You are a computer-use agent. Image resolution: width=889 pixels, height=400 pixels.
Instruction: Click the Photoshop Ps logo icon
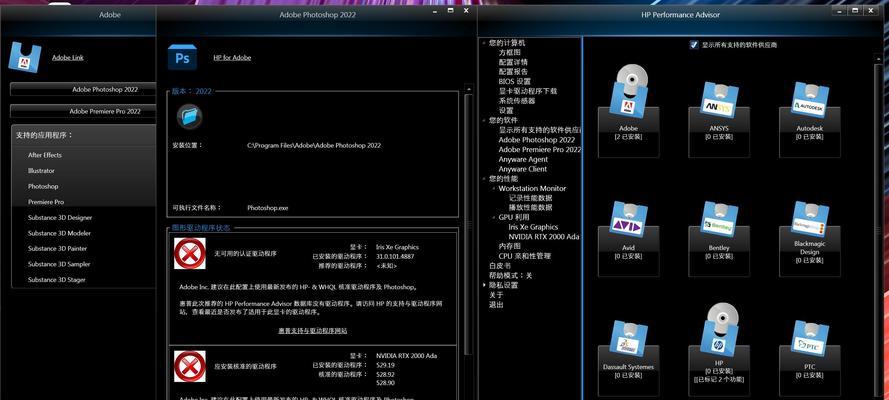pos(183,58)
